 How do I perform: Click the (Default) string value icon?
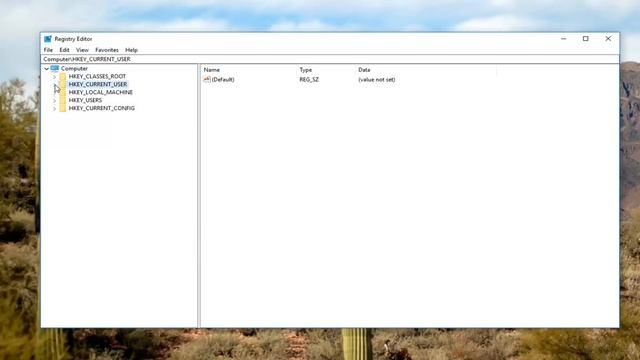click(x=207, y=79)
